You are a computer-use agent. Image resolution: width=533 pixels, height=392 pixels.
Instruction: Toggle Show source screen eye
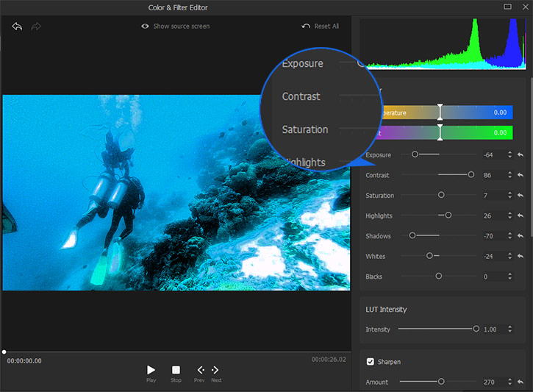pyautogui.click(x=145, y=26)
